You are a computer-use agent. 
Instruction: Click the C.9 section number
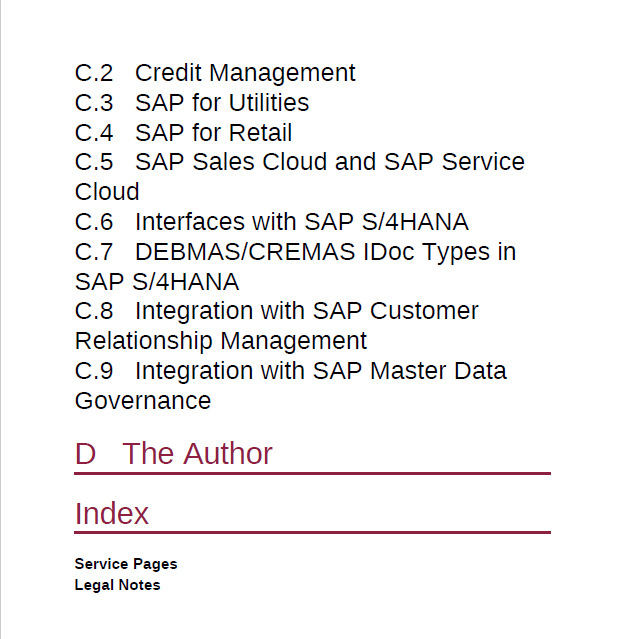(94, 371)
